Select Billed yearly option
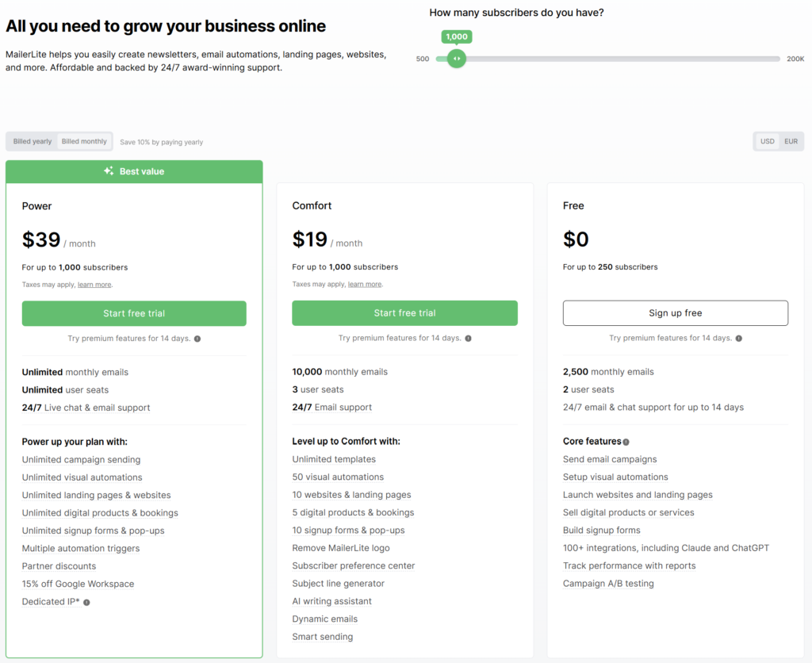The height and width of the screenshot is (663, 812). (x=33, y=141)
